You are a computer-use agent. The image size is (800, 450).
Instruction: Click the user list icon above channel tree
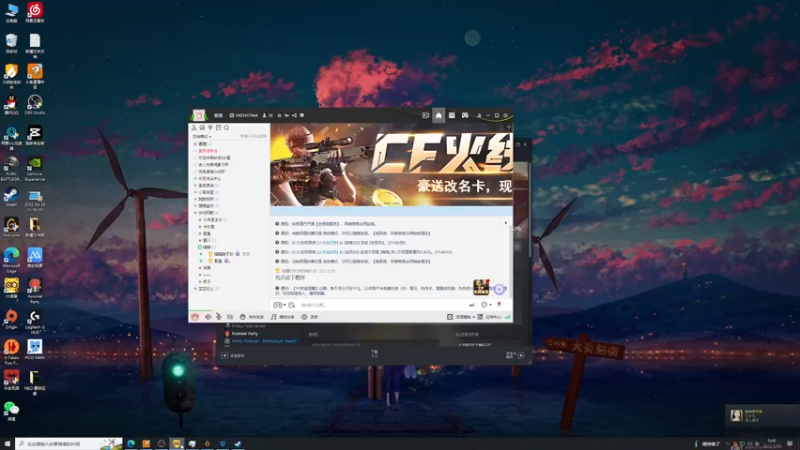(x=194, y=128)
